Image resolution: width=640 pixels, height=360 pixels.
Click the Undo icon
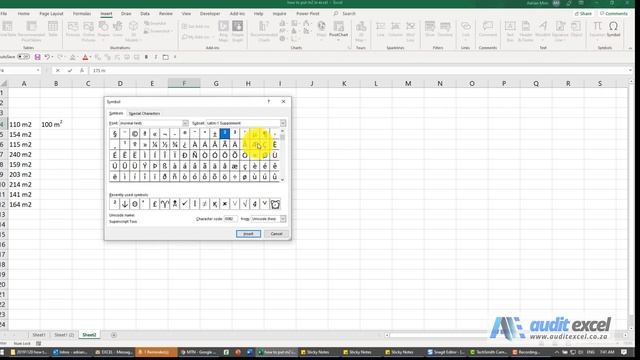tap(47, 57)
